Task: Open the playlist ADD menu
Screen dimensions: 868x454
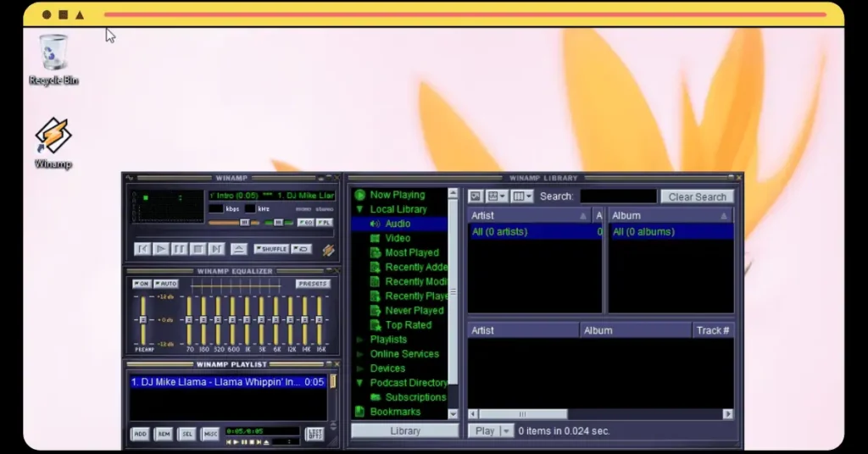Action: 141,434
